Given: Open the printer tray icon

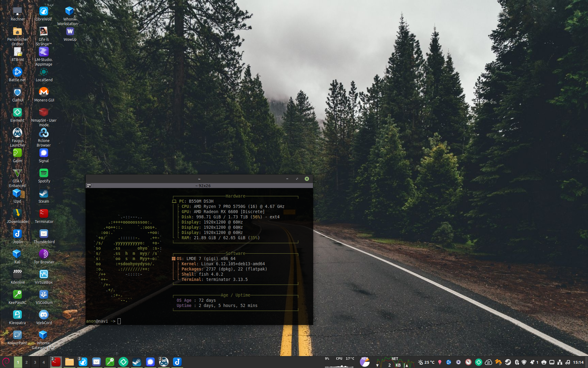Looking at the screenshot, I should [x=544, y=362].
